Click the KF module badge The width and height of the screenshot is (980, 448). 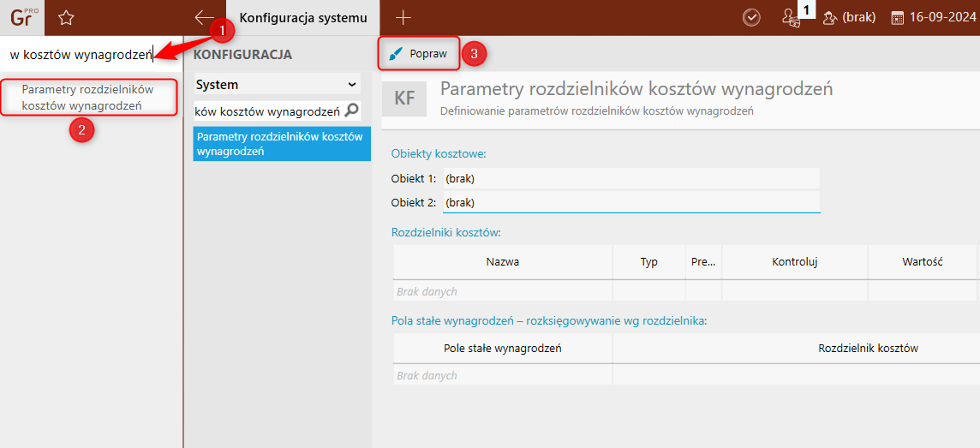[x=404, y=99]
